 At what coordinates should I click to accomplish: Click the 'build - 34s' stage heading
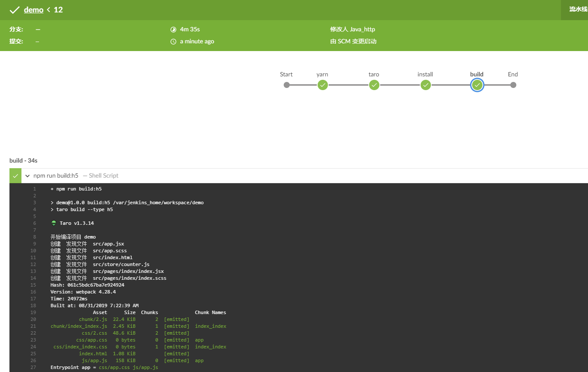pos(24,160)
